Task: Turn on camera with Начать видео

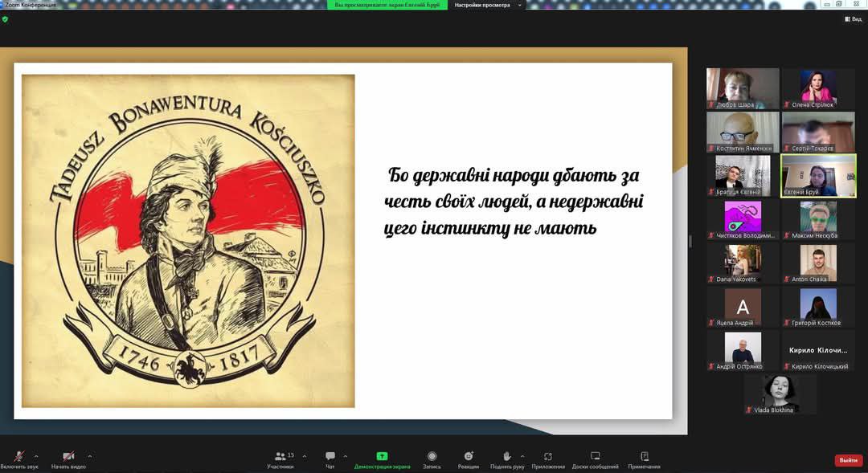Action: [x=68, y=459]
